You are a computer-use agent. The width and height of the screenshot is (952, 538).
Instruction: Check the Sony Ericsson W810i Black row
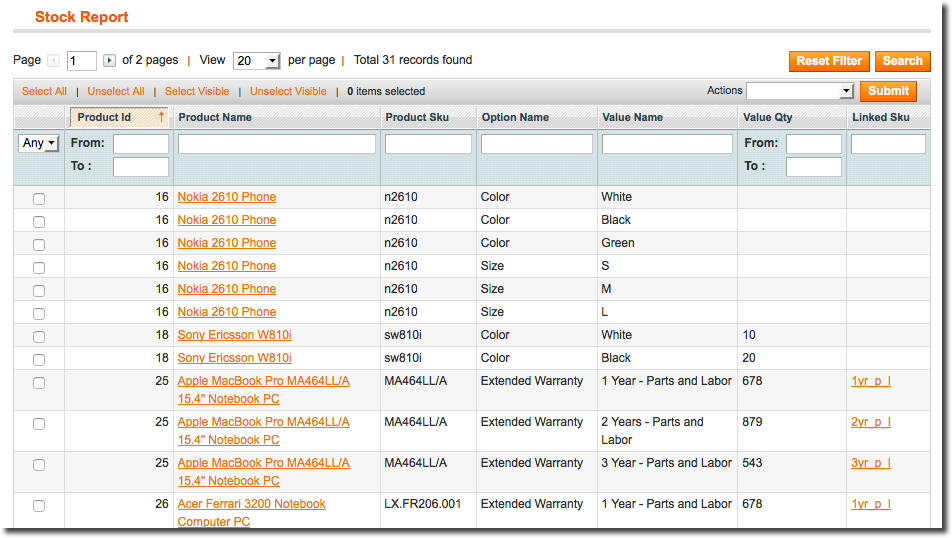[x=39, y=360]
